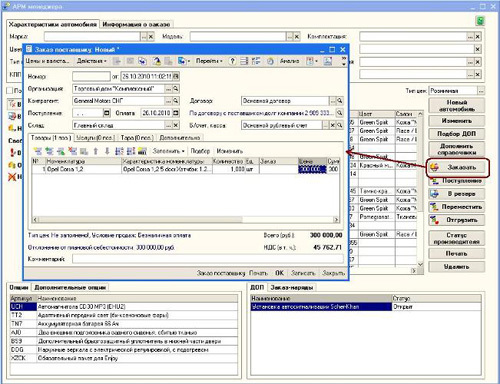This screenshot has width=500, height=384.
Task: Click the Анализ toolbar button
Action: 289,61
